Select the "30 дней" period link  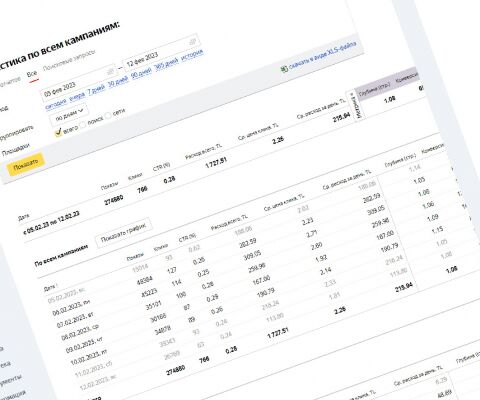tap(118, 81)
